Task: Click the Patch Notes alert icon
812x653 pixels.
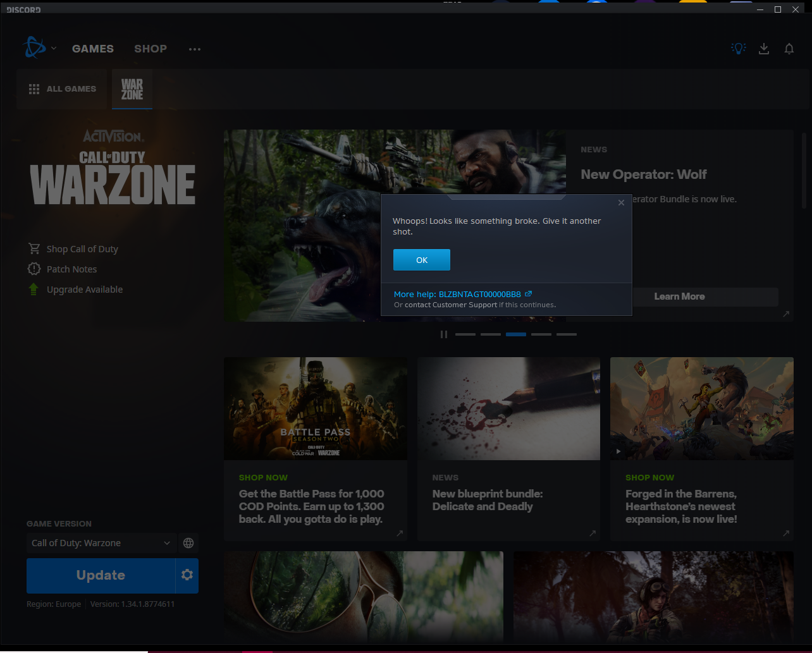Action: (x=34, y=269)
